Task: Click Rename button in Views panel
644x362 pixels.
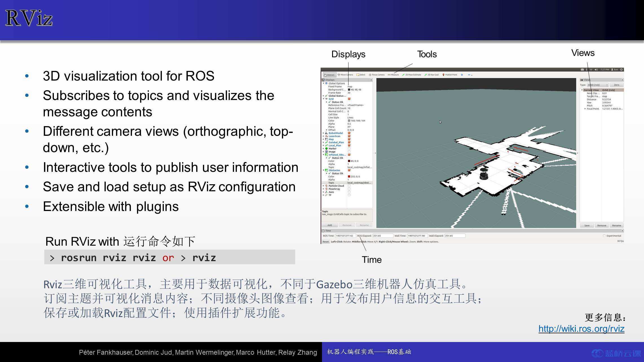Action: coord(617,226)
